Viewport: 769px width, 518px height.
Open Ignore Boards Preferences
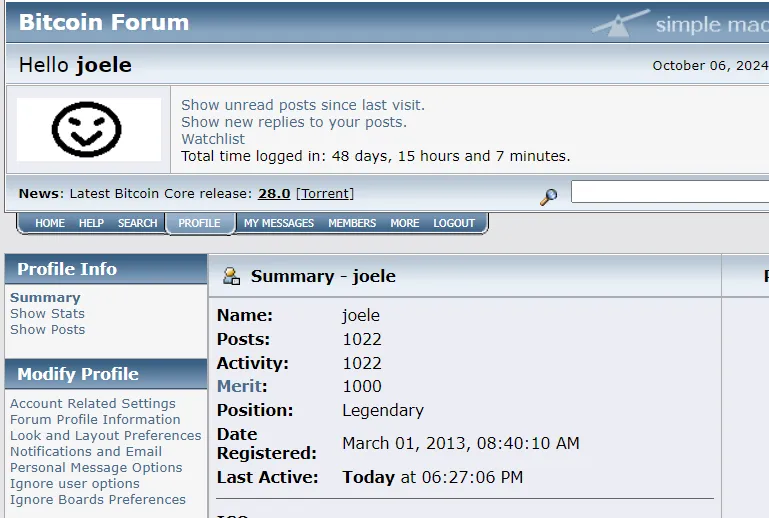98,499
